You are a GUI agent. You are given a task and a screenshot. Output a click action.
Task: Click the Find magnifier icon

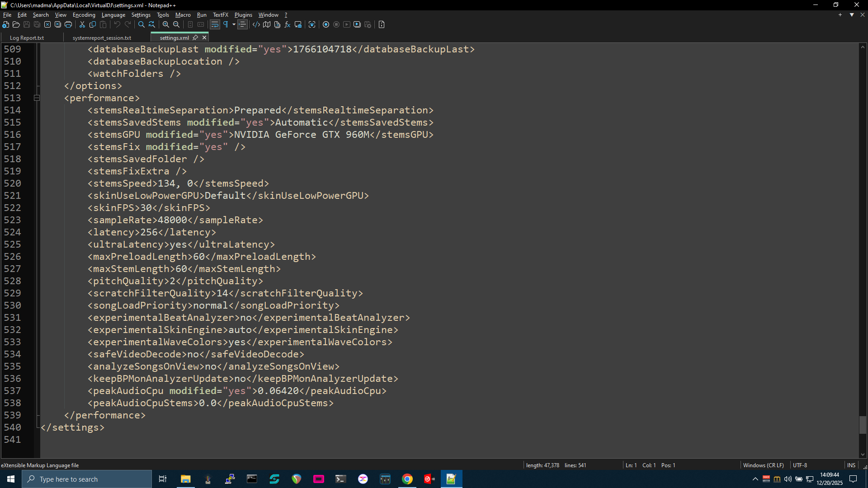[142, 24]
